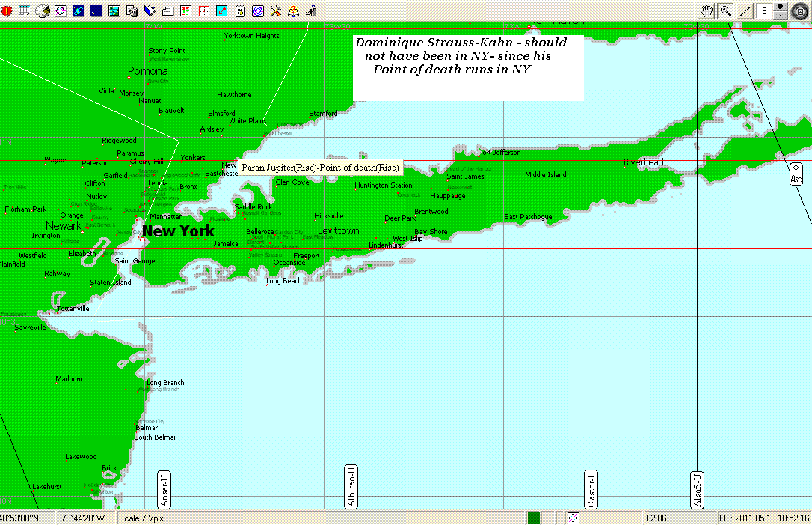Viewport: 812px width, 525px height.
Task: Click the zoom level field showing 9
Action: [x=764, y=11]
